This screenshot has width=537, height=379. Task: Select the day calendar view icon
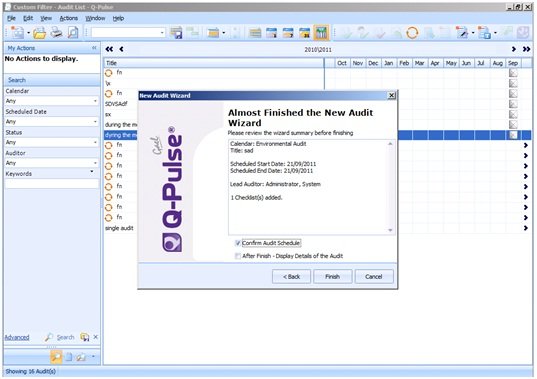271,33
